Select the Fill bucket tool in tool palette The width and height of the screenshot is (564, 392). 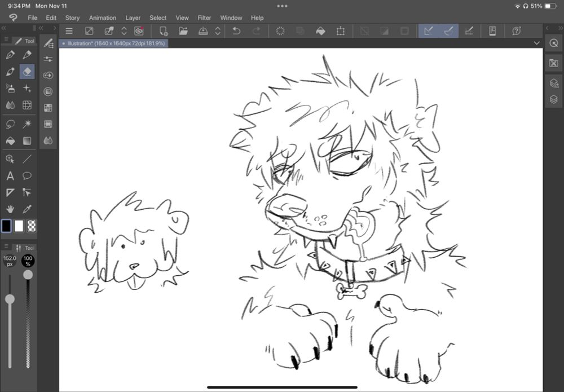[x=10, y=140]
